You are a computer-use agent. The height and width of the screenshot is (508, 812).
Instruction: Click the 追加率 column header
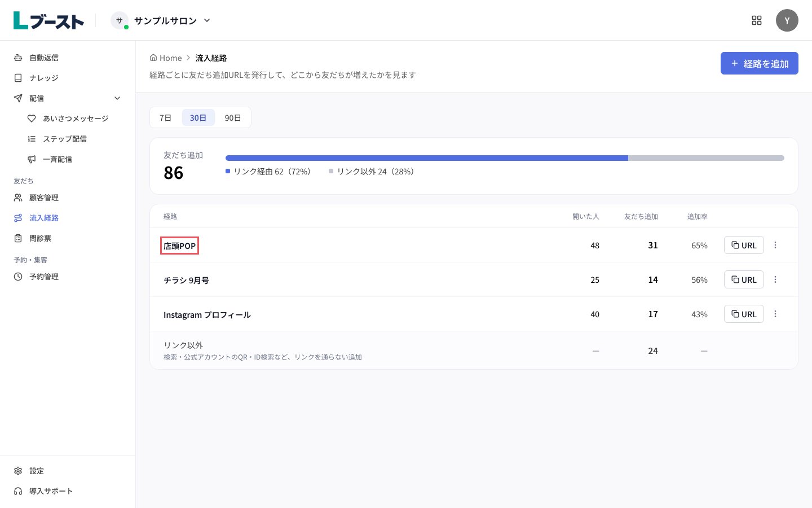[x=698, y=216]
